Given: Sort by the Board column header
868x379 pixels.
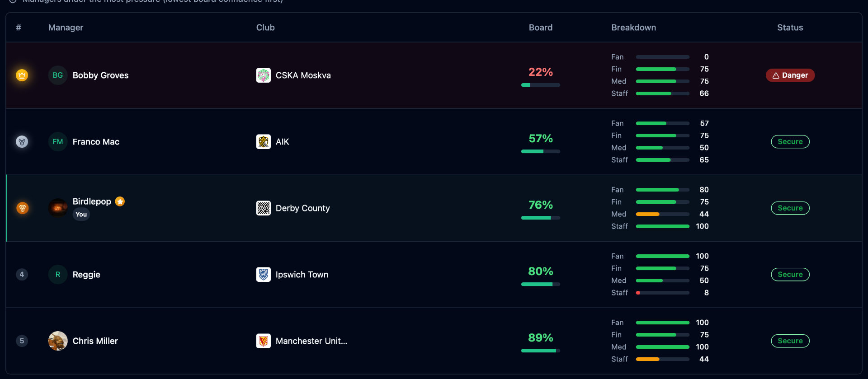Looking at the screenshot, I should pos(540,28).
